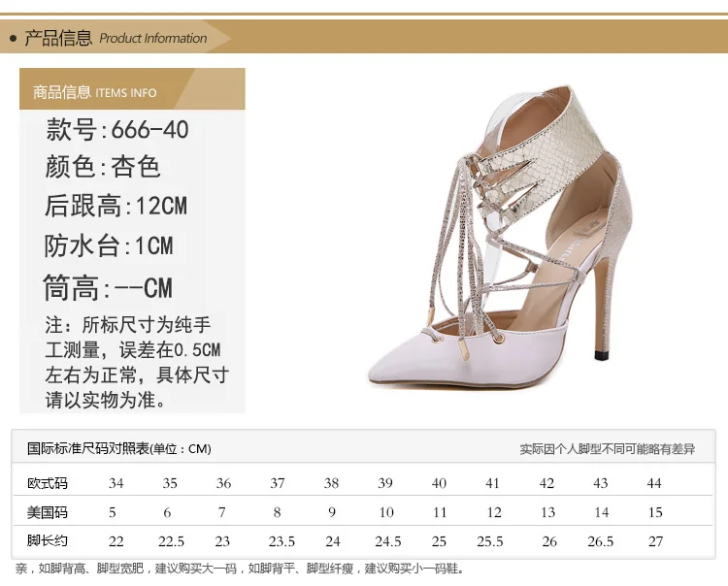The image size is (728, 586).
Task: Click European size 35 cell
Action: click(x=170, y=483)
